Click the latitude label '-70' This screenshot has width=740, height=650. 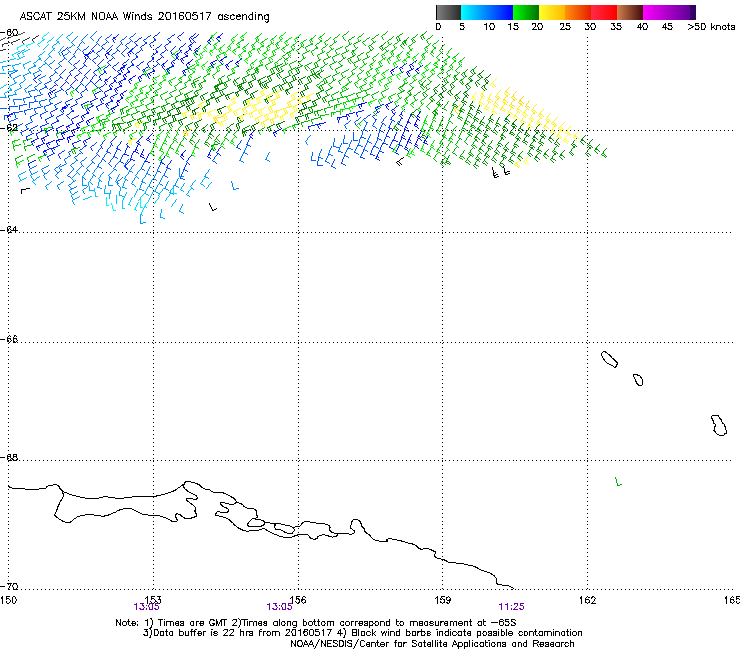[10, 586]
